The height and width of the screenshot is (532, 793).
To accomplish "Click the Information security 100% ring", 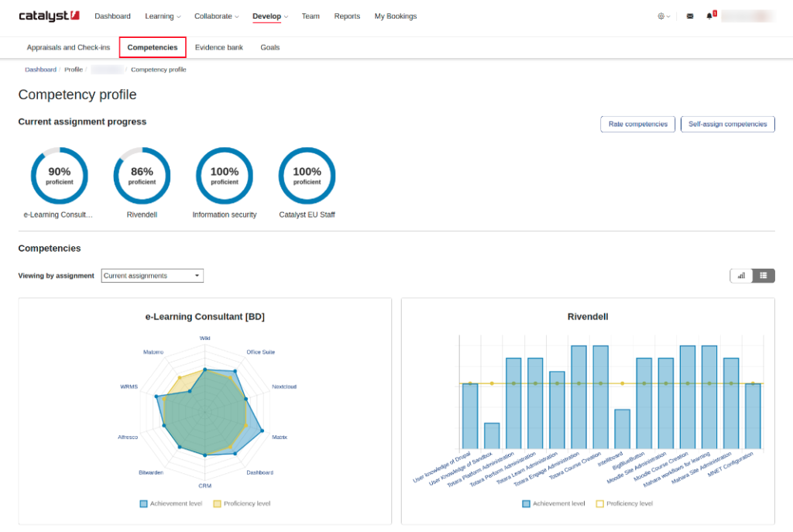I will 225,176.
